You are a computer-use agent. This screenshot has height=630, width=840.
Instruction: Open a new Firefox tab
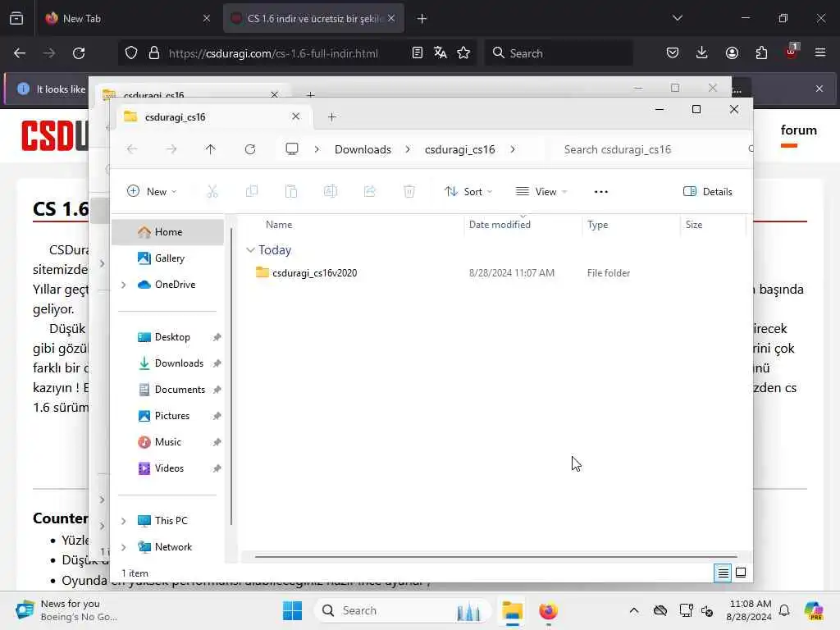coord(422,19)
